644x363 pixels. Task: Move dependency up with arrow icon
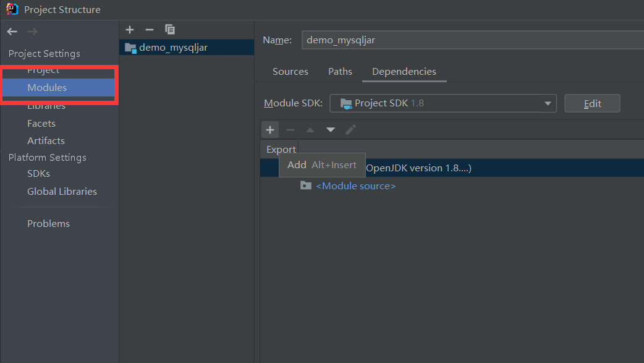pos(310,130)
